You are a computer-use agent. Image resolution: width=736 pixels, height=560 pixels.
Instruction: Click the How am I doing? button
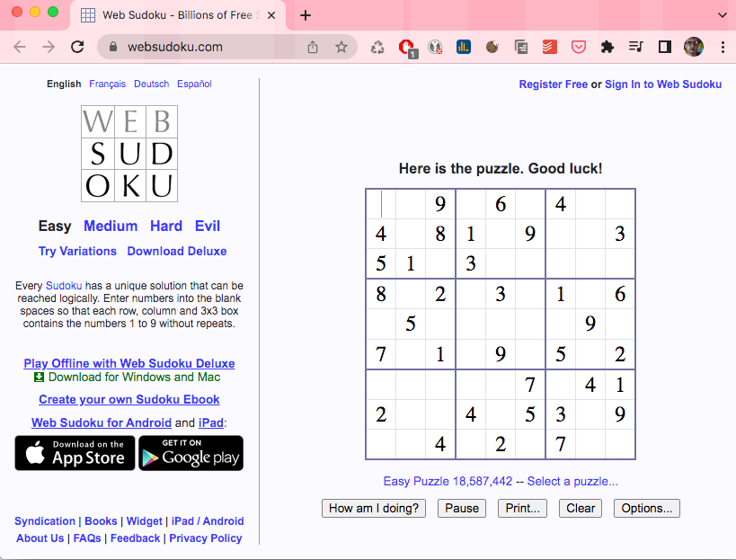374,508
